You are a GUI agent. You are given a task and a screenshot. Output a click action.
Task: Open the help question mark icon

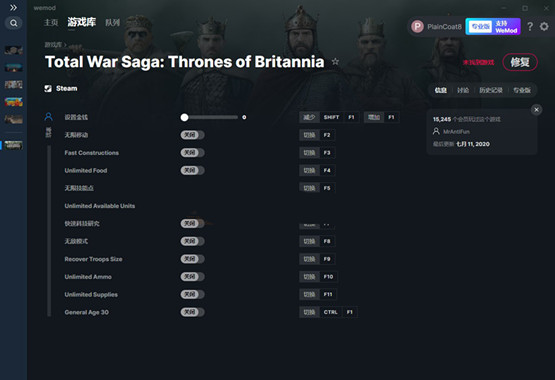530,27
